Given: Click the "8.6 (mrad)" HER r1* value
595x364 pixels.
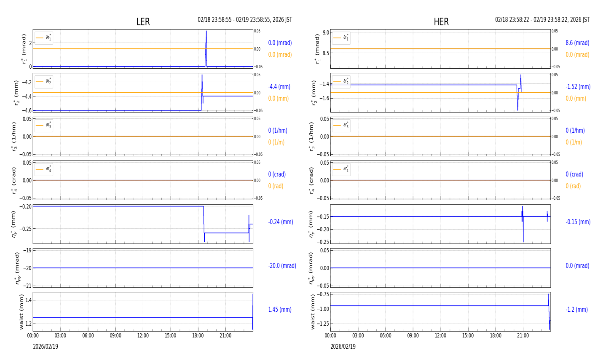Looking at the screenshot, I should [x=577, y=43].
